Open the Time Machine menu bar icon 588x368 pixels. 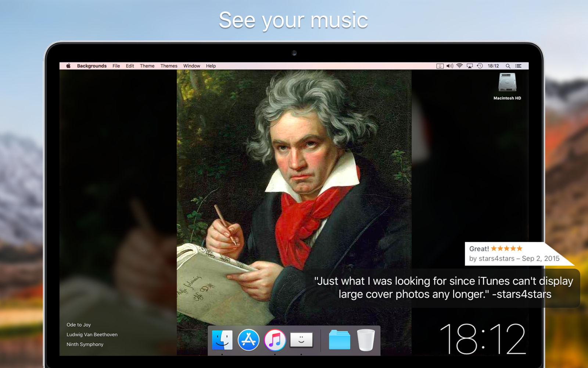click(x=480, y=66)
